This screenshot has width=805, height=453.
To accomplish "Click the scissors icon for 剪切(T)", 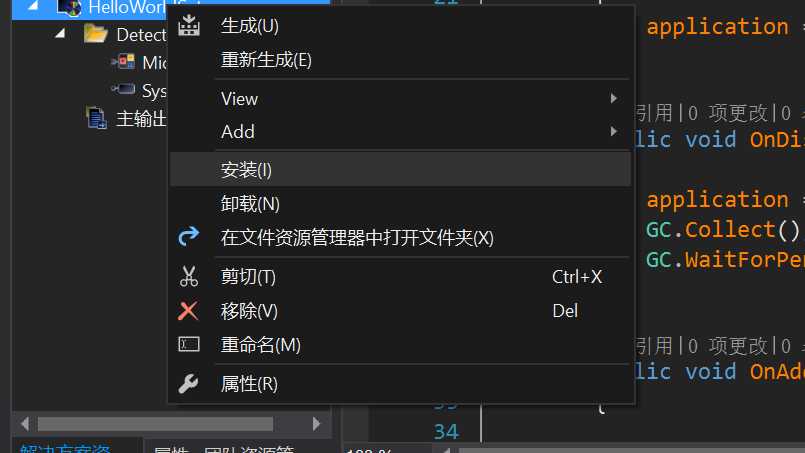I will click(x=189, y=276).
